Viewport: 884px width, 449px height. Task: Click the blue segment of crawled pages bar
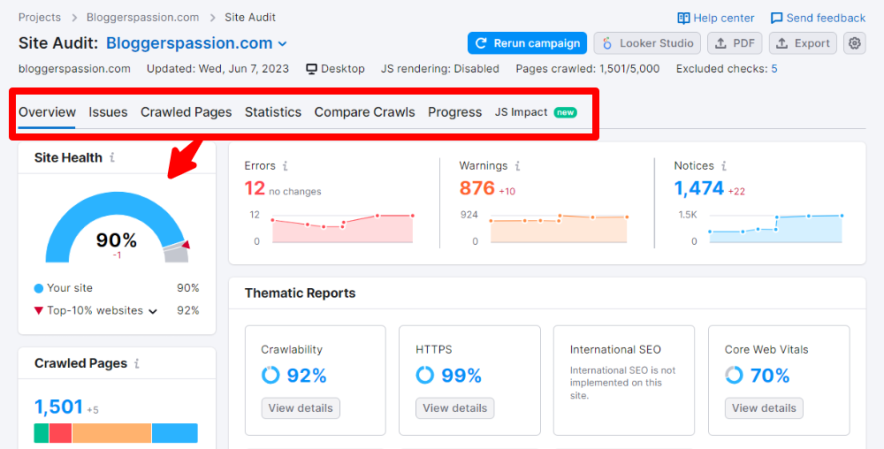point(175,433)
